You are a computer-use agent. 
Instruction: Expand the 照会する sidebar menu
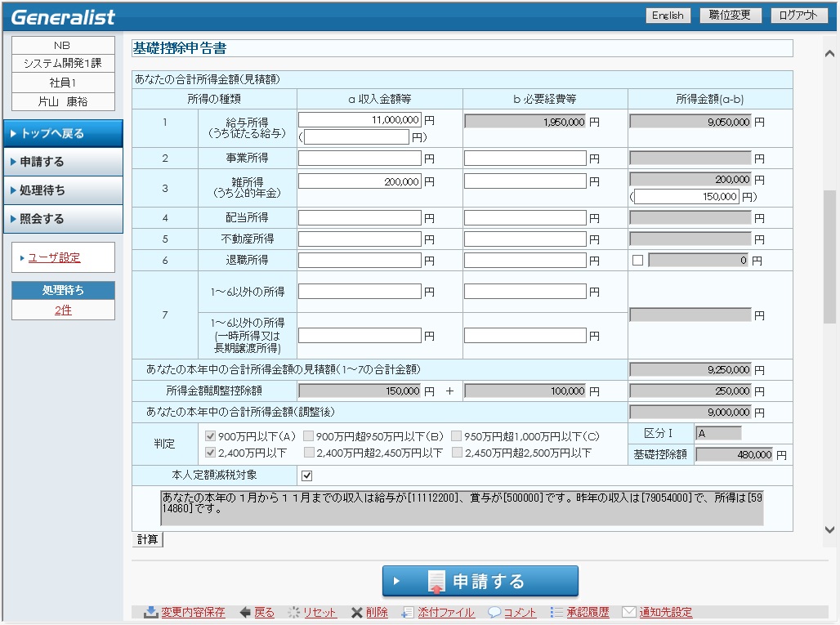pos(63,219)
